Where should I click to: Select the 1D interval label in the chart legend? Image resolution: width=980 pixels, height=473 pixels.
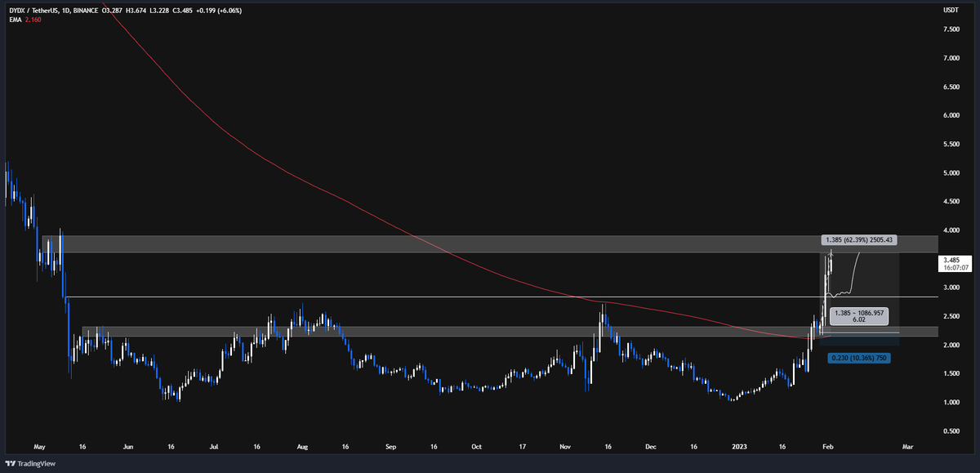coord(65,10)
